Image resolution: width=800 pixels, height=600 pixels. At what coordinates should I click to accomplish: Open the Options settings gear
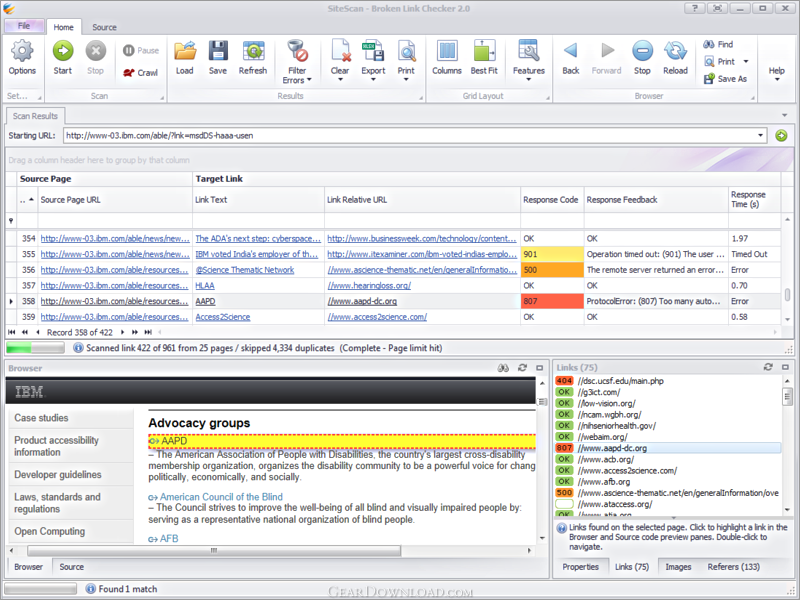pyautogui.click(x=22, y=58)
